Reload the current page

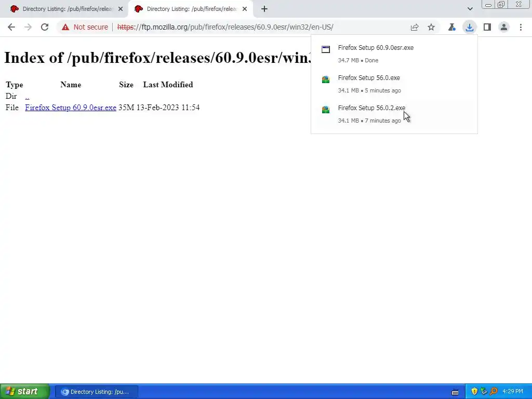(x=45, y=27)
